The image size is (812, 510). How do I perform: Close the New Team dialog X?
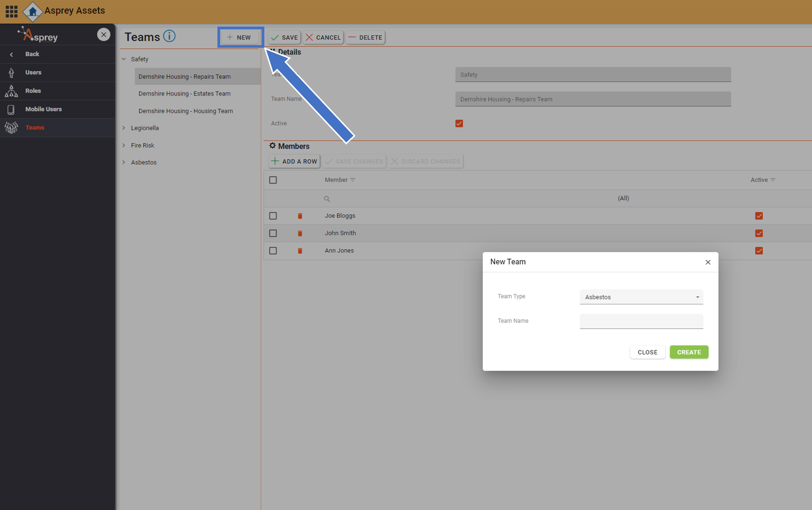click(x=708, y=262)
